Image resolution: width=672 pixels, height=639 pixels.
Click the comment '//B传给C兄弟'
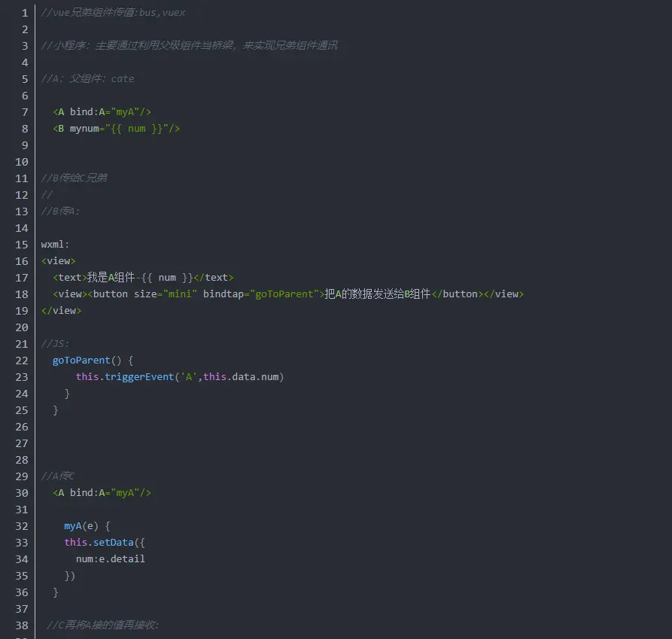[x=74, y=178]
